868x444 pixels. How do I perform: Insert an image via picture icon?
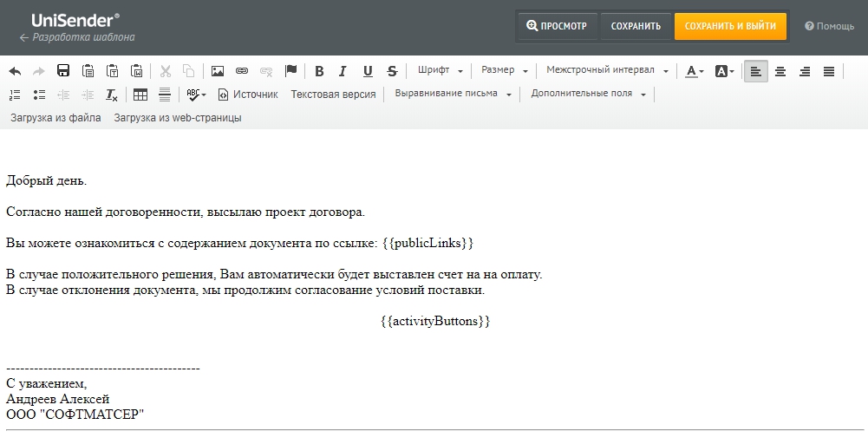coord(218,71)
